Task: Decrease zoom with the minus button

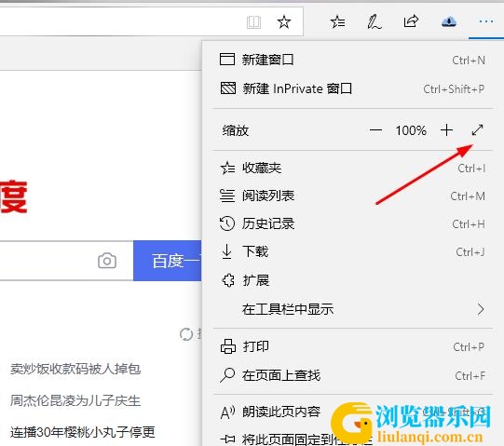Action: coord(375,130)
